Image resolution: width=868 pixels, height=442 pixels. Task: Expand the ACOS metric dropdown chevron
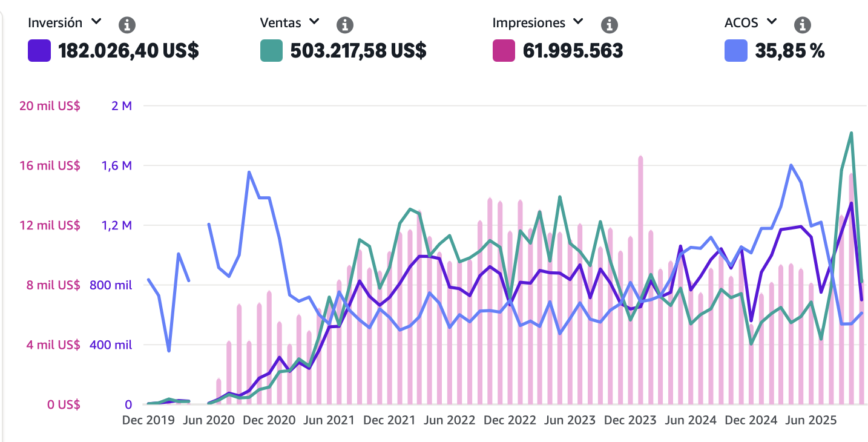771,22
